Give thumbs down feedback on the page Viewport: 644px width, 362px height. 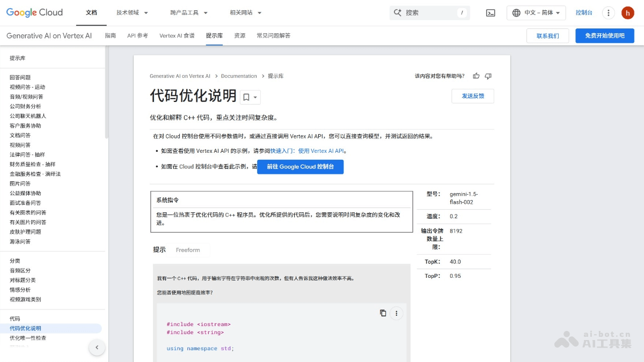click(x=488, y=76)
